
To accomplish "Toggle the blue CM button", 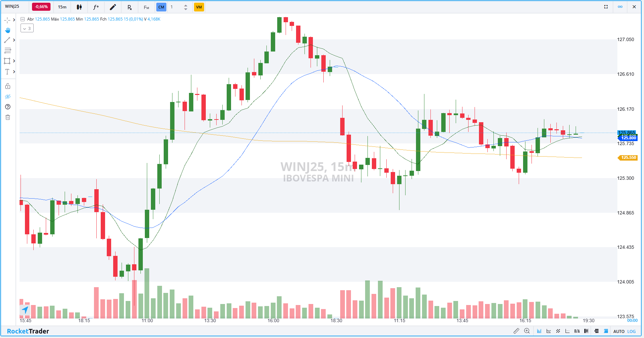I will tap(161, 7).
